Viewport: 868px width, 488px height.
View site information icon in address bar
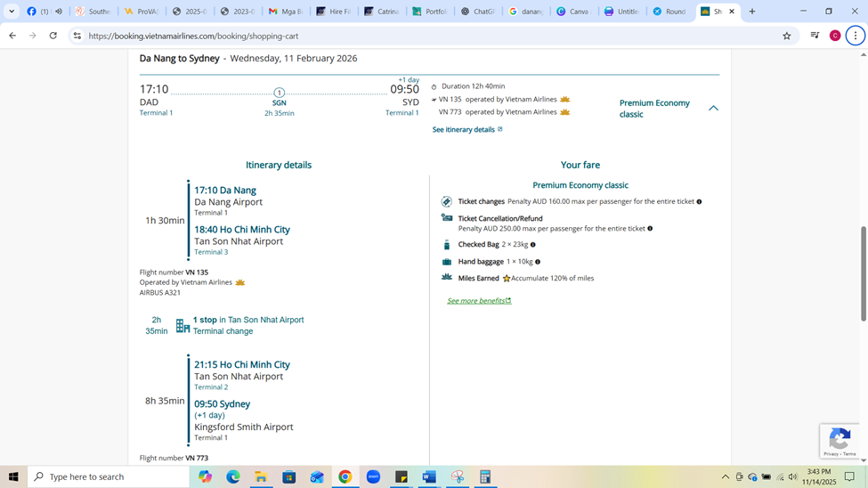[77, 36]
